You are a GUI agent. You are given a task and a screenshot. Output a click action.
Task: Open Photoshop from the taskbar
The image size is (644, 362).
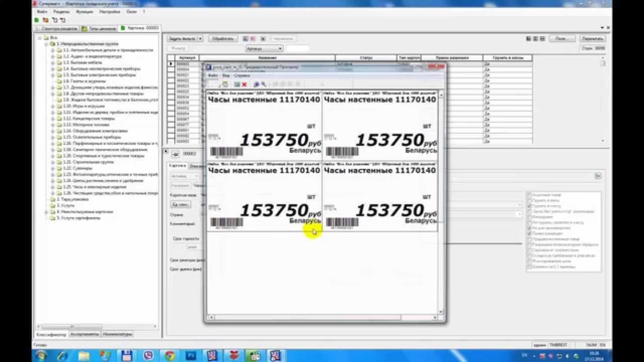(x=191, y=355)
